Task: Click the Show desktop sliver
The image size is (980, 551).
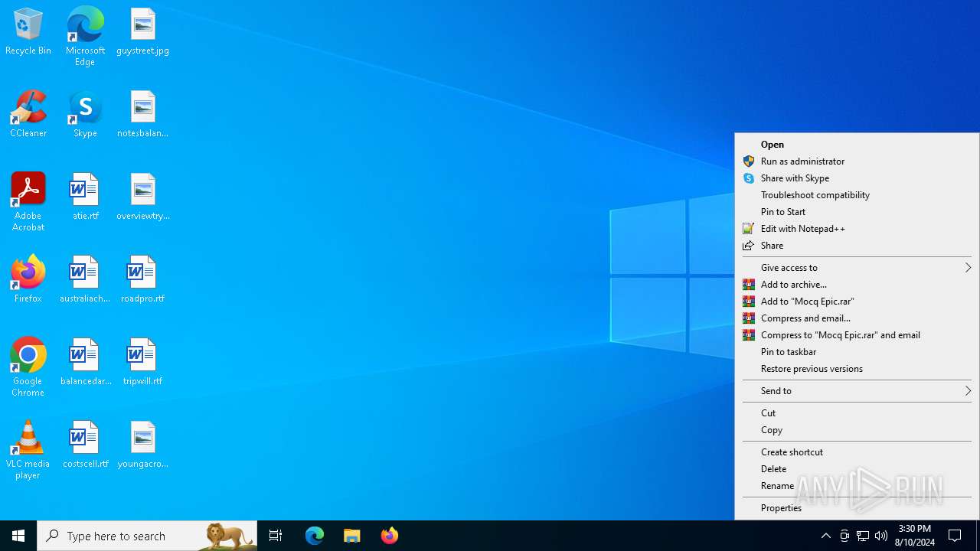Action: pyautogui.click(x=978, y=536)
